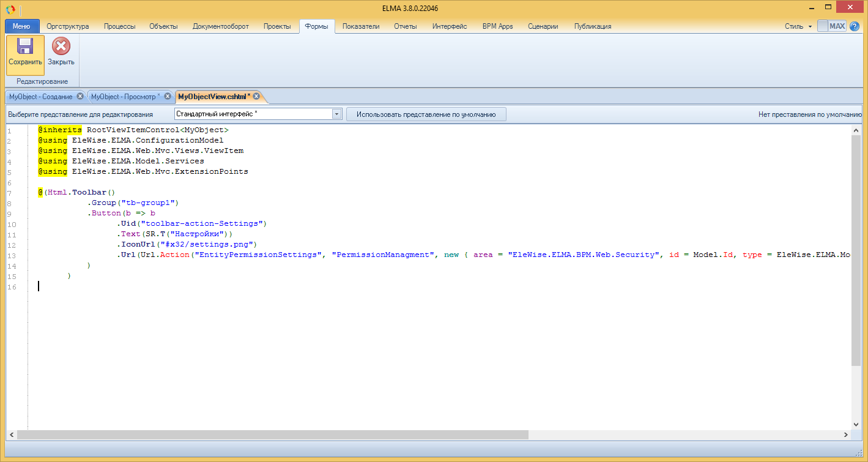Click the blue help question mark icon

[x=855, y=26]
